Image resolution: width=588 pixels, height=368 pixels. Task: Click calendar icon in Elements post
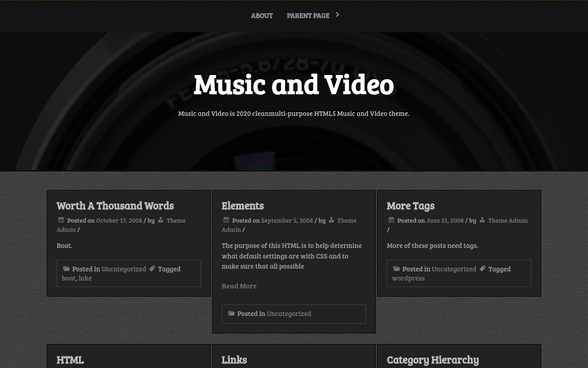coord(226,220)
